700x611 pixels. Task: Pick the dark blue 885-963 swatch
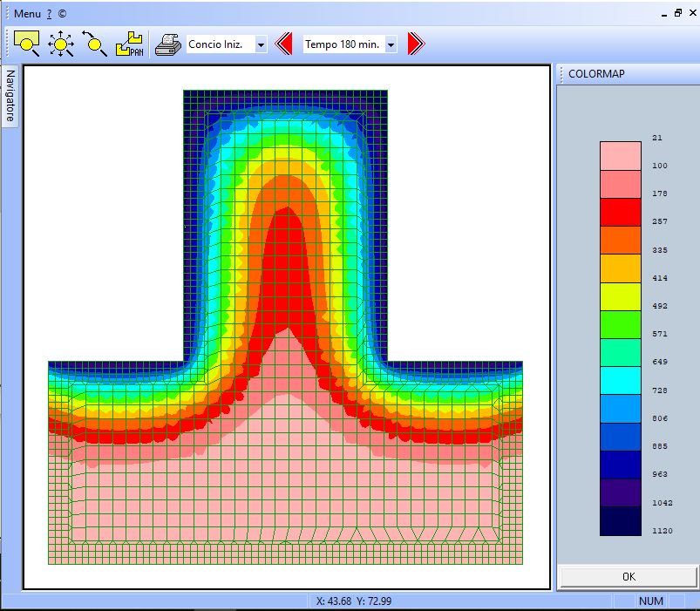pos(621,465)
